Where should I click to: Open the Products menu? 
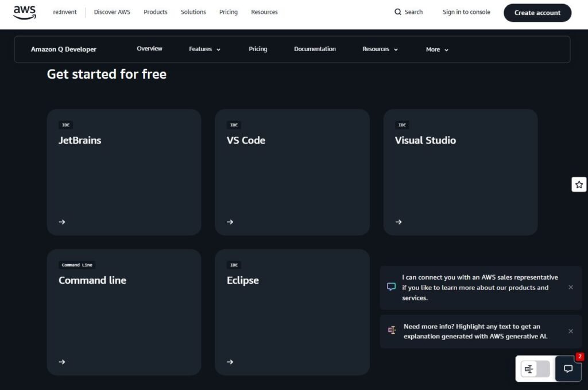155,11
